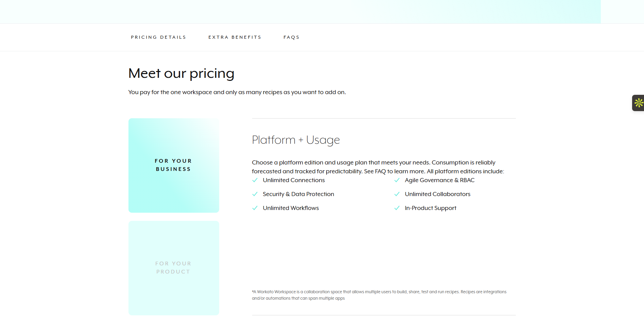The width and height of the screenshot is (644, 316).
Task: Click the checkmark beside In-Product Support
Action: [397, 208]
